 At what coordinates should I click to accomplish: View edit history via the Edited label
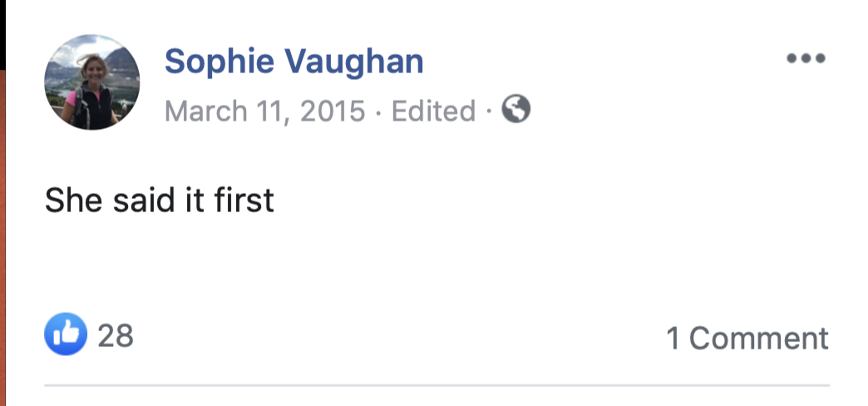[x=433, y=111]
